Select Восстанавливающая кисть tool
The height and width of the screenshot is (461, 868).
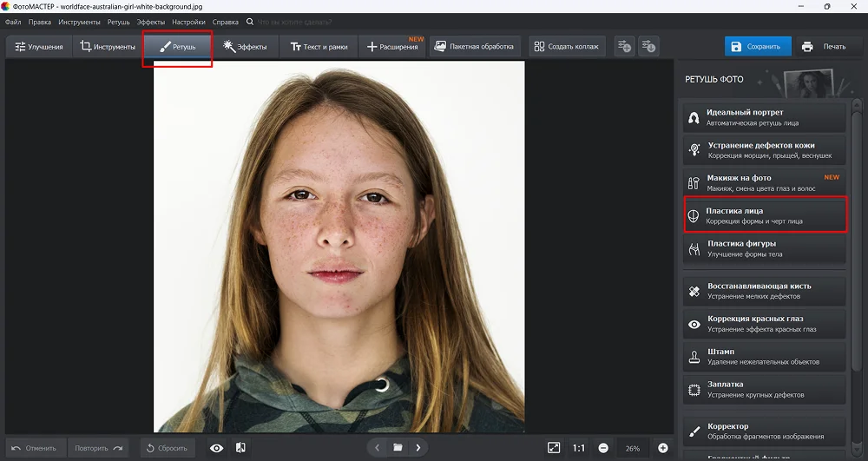point(764,291)
